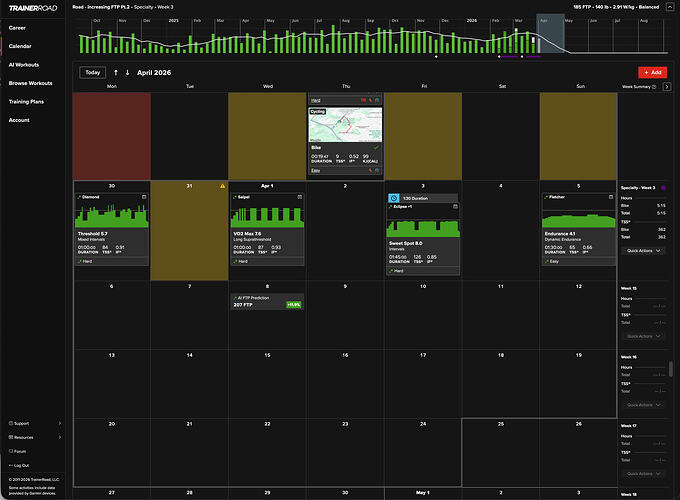Open the Calendar page in the sidebar
The height and width of the screenshot is (500, 680).
click(20, 46)
